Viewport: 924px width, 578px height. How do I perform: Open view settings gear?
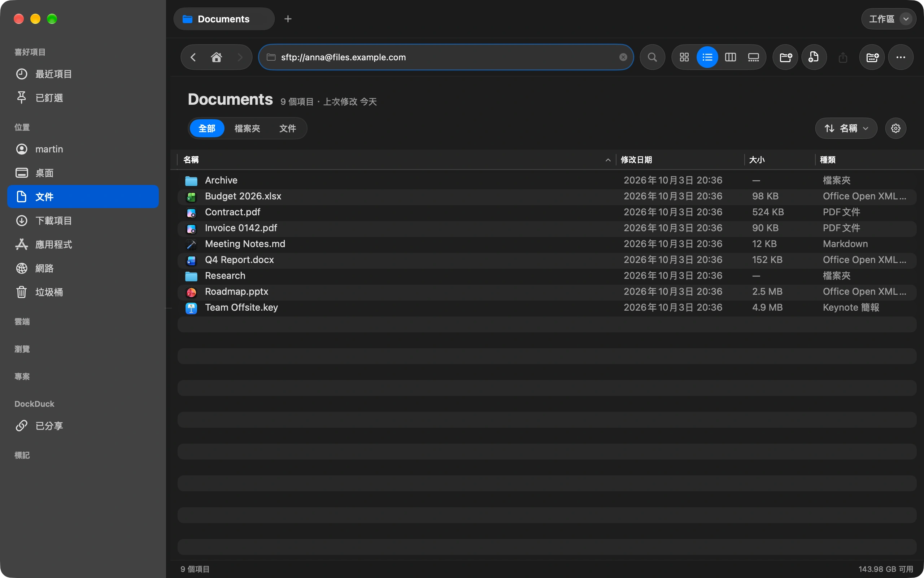tap(896, 129)
